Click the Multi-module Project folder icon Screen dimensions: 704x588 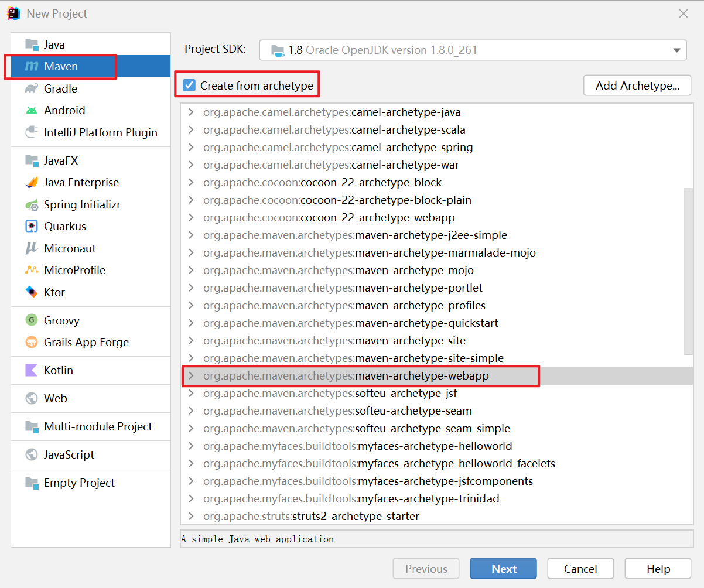tap(32, 426)
